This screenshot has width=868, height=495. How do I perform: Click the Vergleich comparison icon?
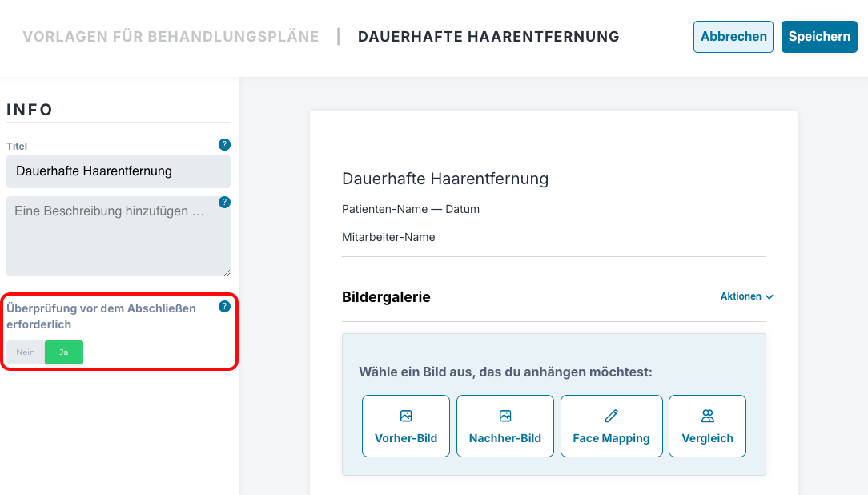pyautogui.click(x=707, y=415)
